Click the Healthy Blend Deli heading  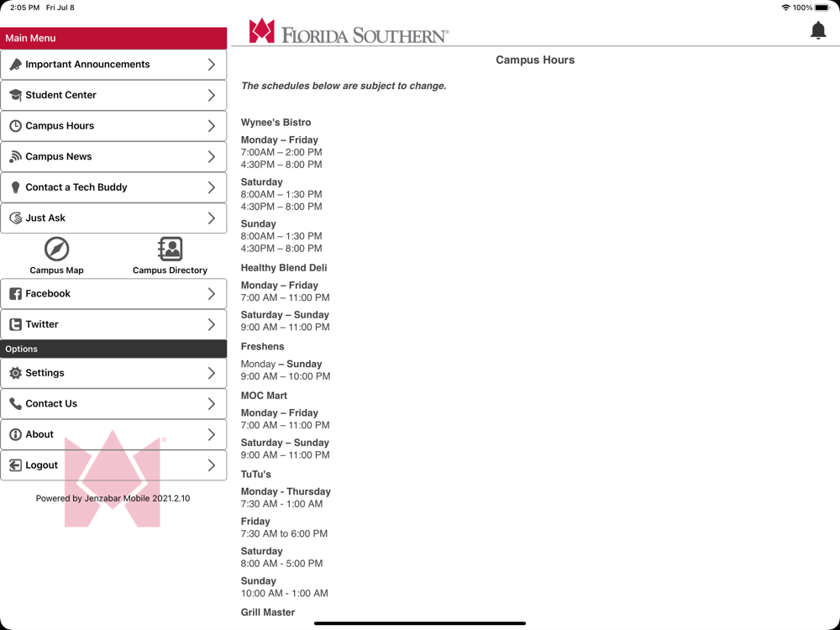284,268
